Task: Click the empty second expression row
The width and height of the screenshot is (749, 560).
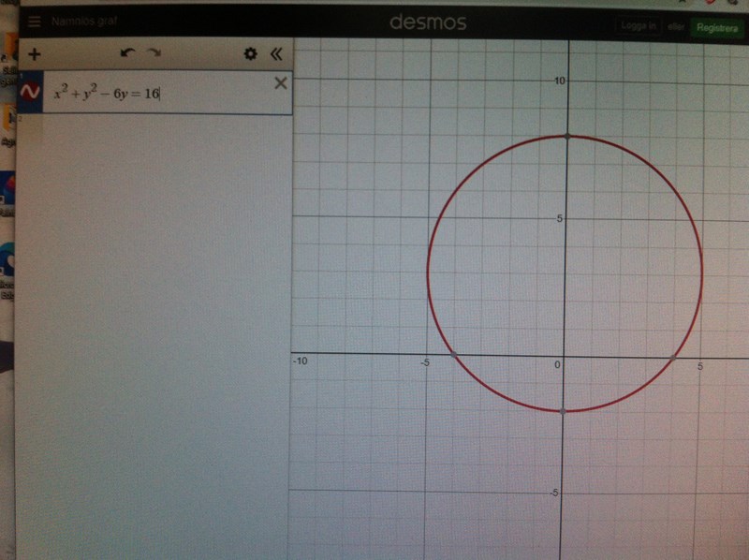Action: coord(150,131)
